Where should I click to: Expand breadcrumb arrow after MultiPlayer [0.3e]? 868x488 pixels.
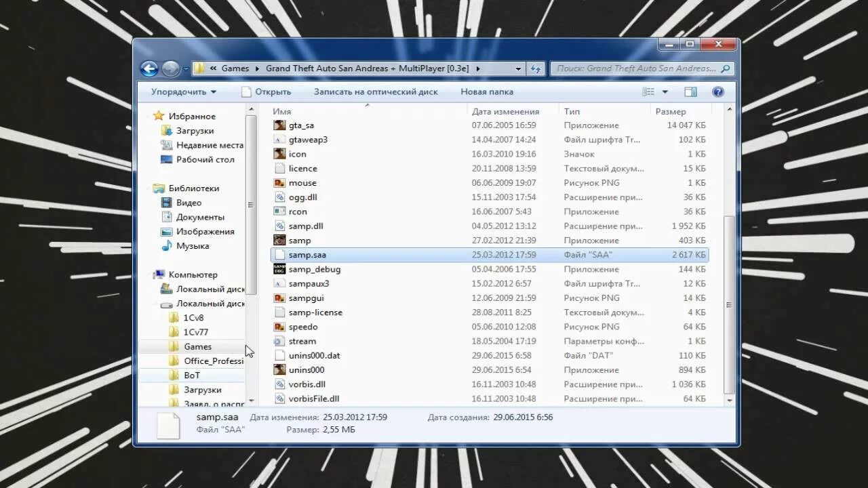tap(477, 68)
